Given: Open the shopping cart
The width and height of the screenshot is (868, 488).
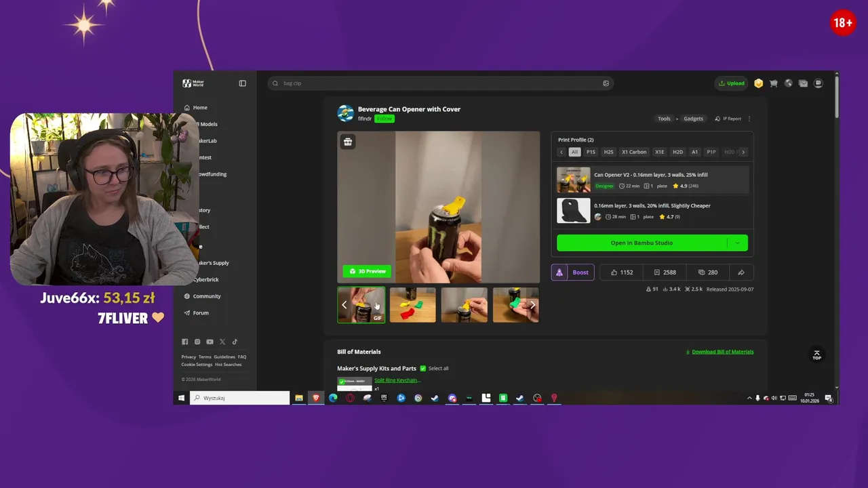Looking at the screenshot, I should (x=773, y=83).
